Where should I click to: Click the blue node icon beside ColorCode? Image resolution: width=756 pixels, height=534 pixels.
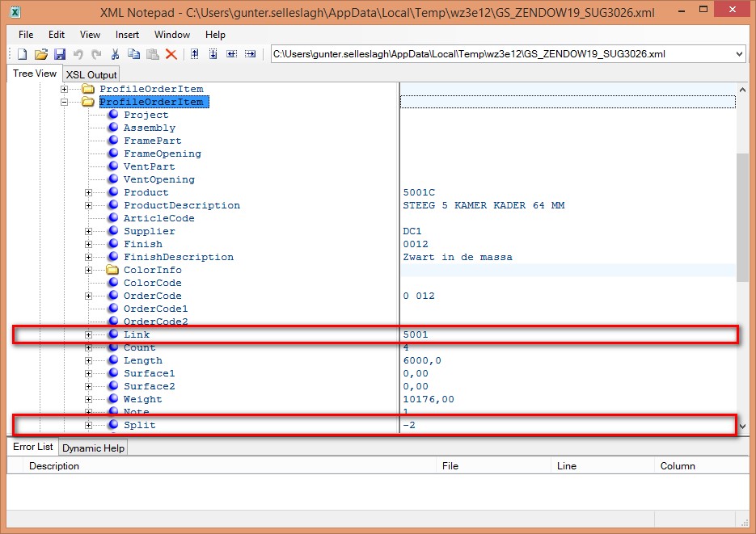(113, 282)
